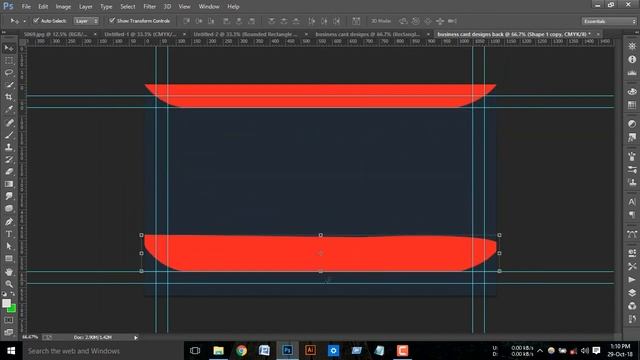
Task: Click the green background color swatch
Action: [x=13, y=309]
